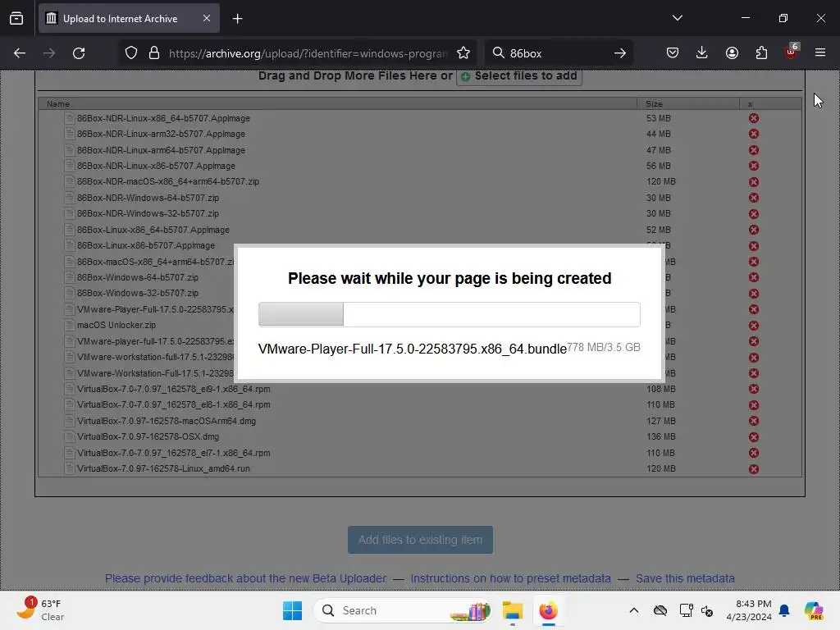840x630 pixels.
Task: Remove VirtualBox-7.0.97-162578-OSX.dmg file
Action: click(x=753, y=436)
